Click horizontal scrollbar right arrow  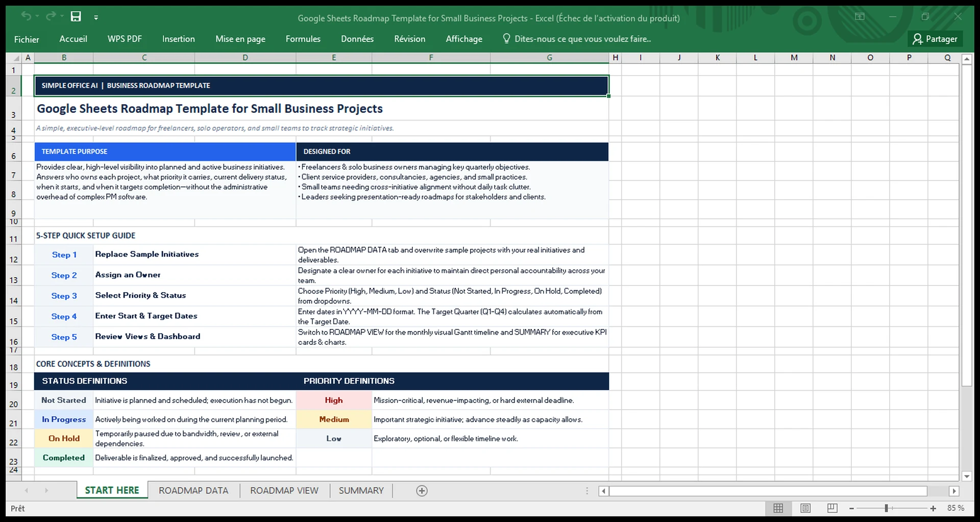coord(953,491)
